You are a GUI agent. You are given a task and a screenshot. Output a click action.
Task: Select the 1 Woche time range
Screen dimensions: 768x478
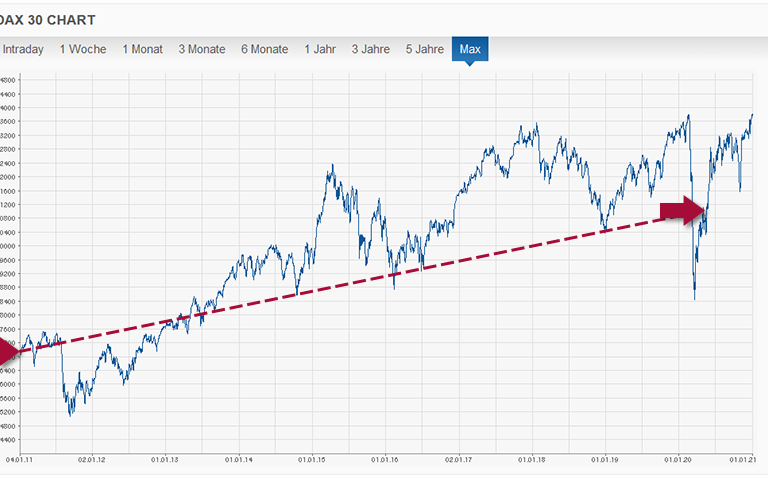point(84,49)
